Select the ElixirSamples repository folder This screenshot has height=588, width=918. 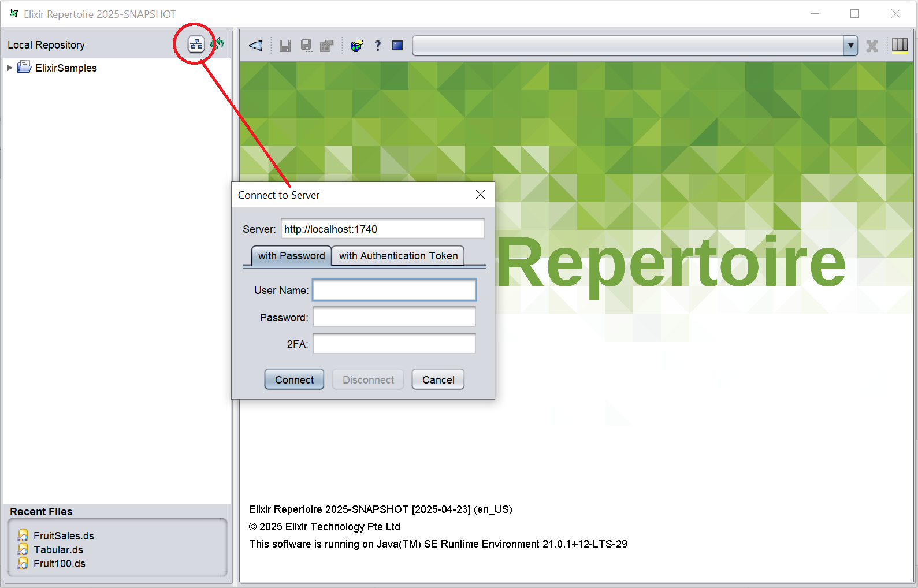tap(65, 68)
